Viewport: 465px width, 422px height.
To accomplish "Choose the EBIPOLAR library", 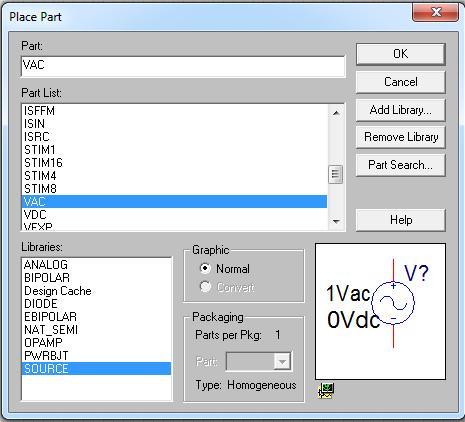I will pos(96,317).
